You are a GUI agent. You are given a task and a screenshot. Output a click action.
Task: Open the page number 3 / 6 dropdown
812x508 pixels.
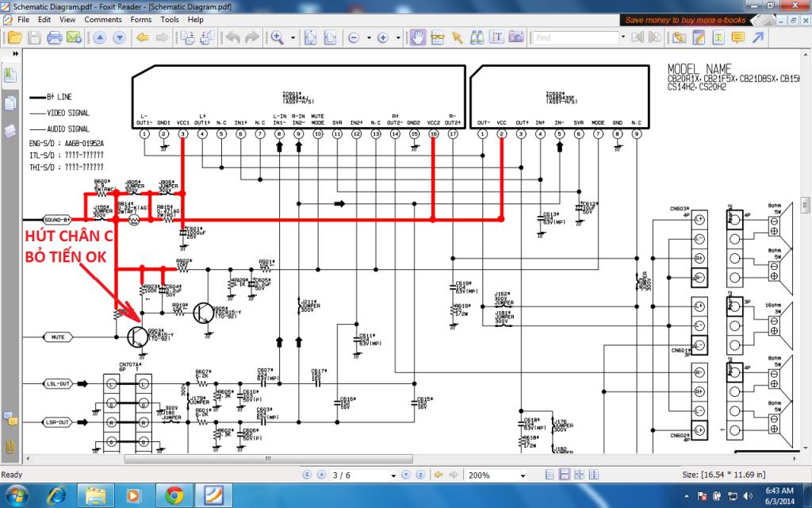click(x=394, y=475)
